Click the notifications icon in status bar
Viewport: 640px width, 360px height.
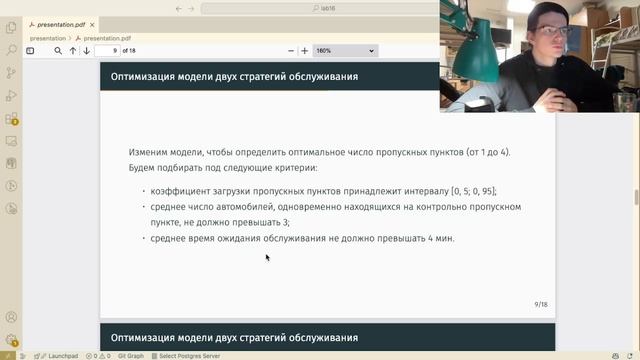[x=630, y=356]
